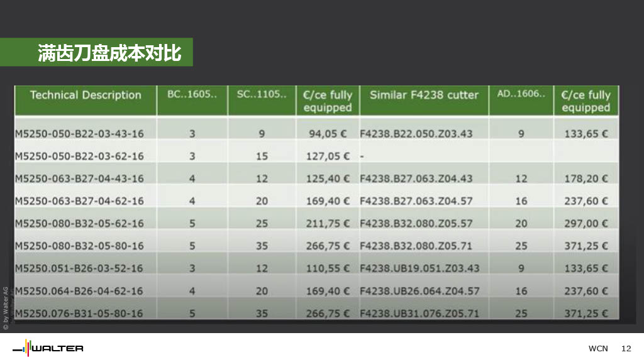Click the 94,05 € price cell
Viewport: 644px width, 362px height.
coord(328,133)
